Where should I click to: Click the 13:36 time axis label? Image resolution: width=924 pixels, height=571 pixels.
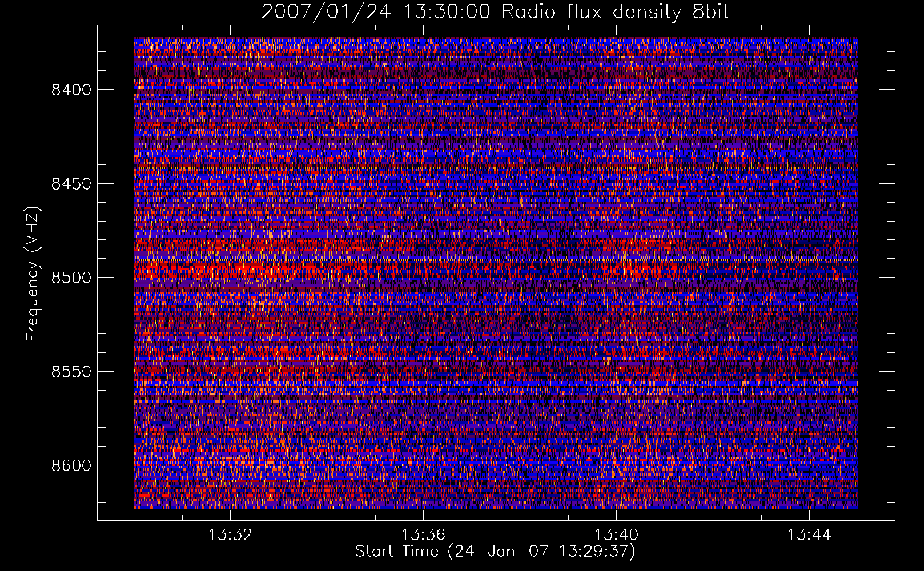click(x=423, y=535)
